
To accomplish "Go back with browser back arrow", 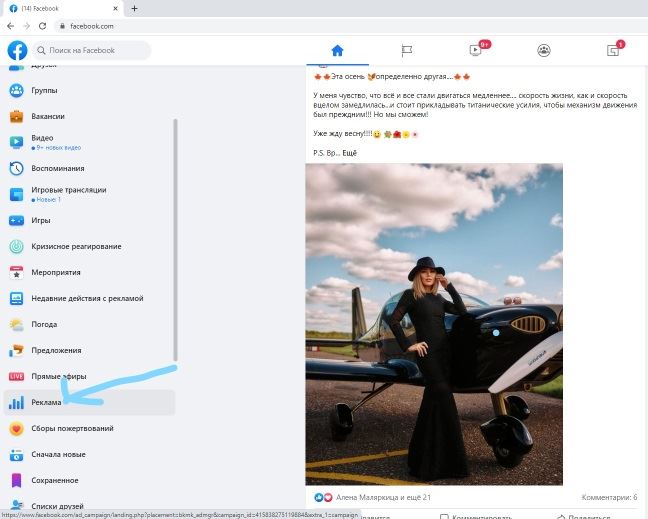I will click(x=11, y=26).
